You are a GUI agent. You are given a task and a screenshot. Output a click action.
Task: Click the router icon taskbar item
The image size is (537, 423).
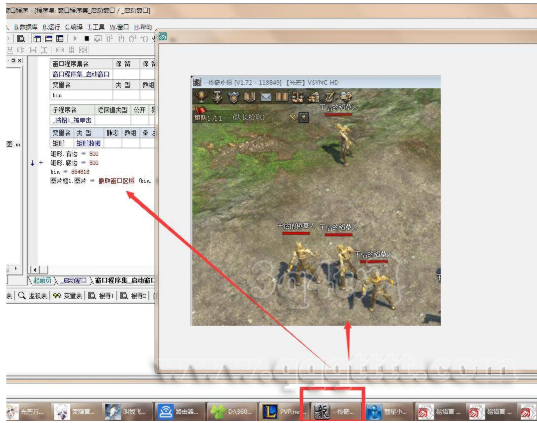[x=180, y=412]
